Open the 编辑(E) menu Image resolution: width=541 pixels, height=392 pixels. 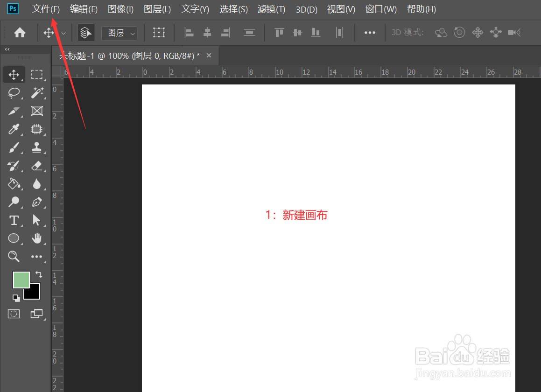(x=84, y=9)
